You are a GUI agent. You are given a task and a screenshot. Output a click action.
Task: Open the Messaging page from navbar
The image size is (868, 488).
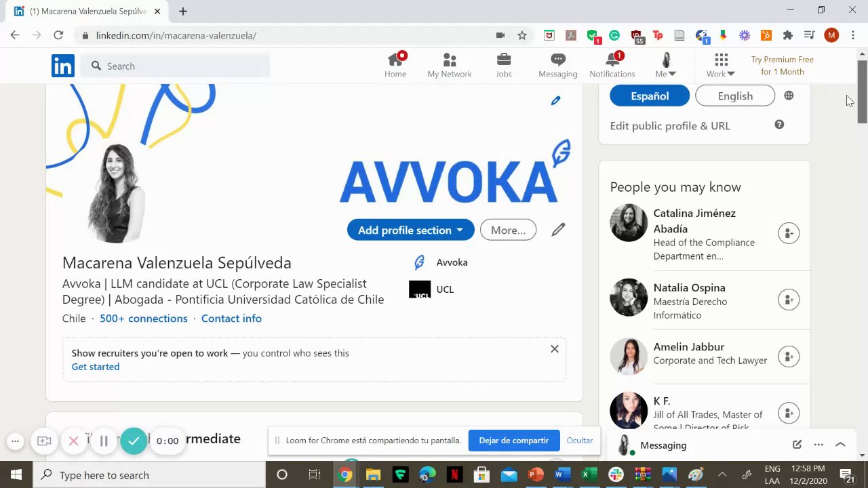tap(557, 66)
